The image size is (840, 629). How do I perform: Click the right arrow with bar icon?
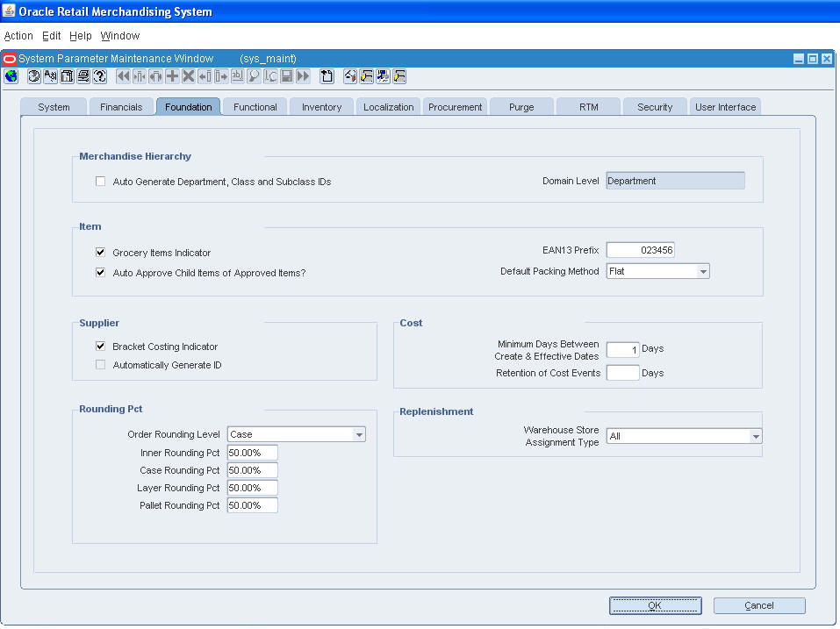(221, 76)
